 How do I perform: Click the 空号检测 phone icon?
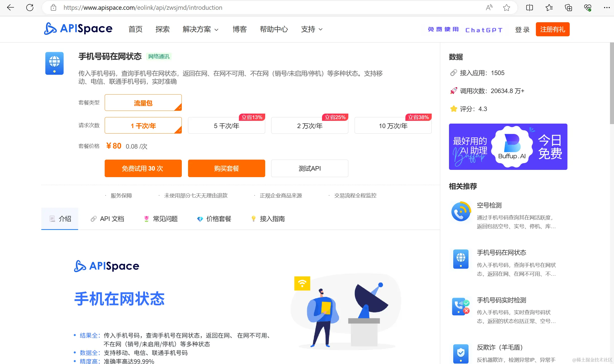coord(460,211)
